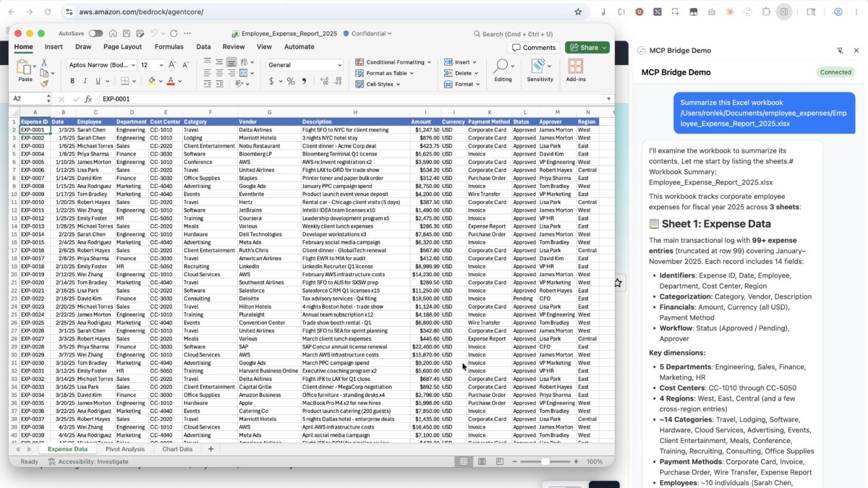The height and width of the screenshot is (488, 868).
Task: Toggle Italic formatting
Action: pos(84,81)
